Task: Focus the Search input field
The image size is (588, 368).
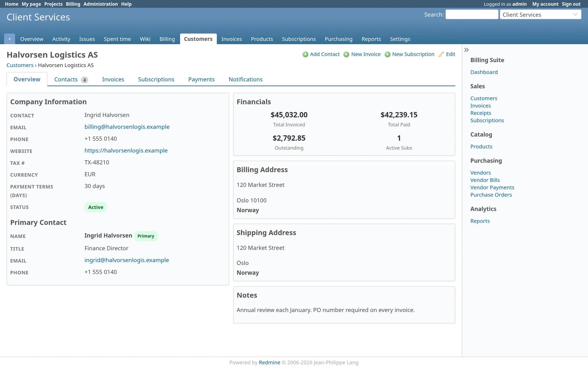Action: coord(472,14)
